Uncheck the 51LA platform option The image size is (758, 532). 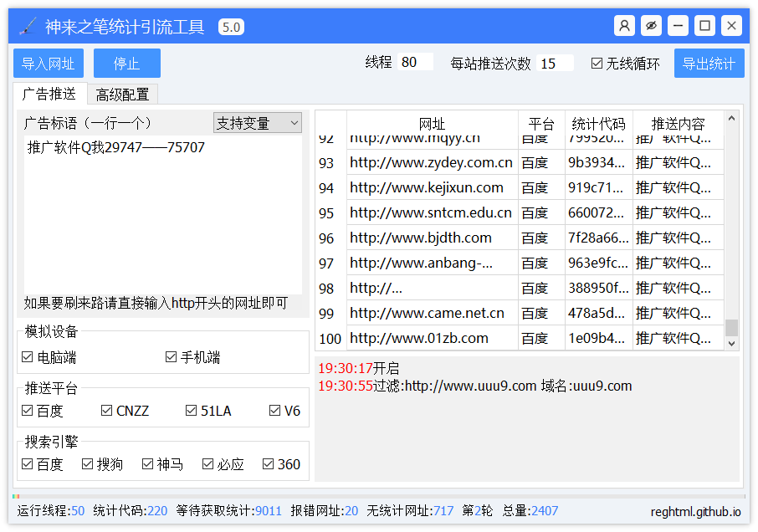192,410
